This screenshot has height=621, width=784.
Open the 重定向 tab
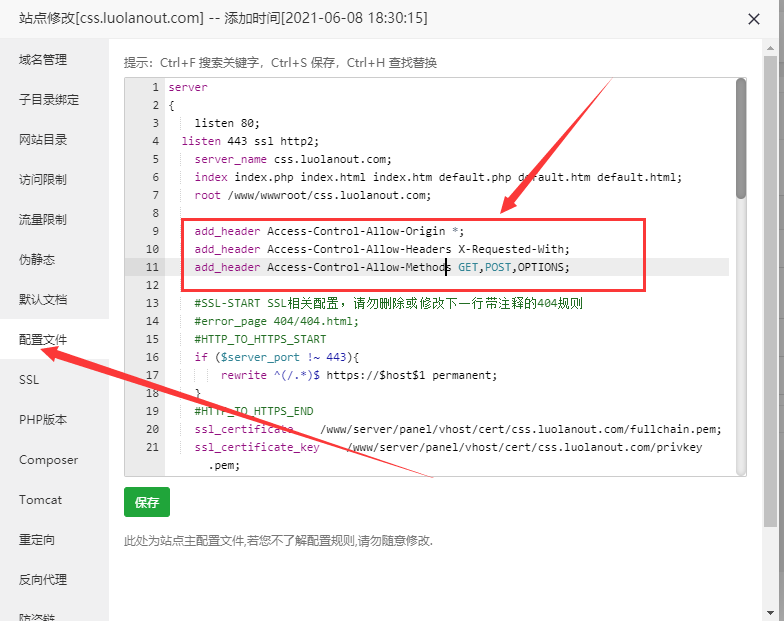tap(37, 540)
